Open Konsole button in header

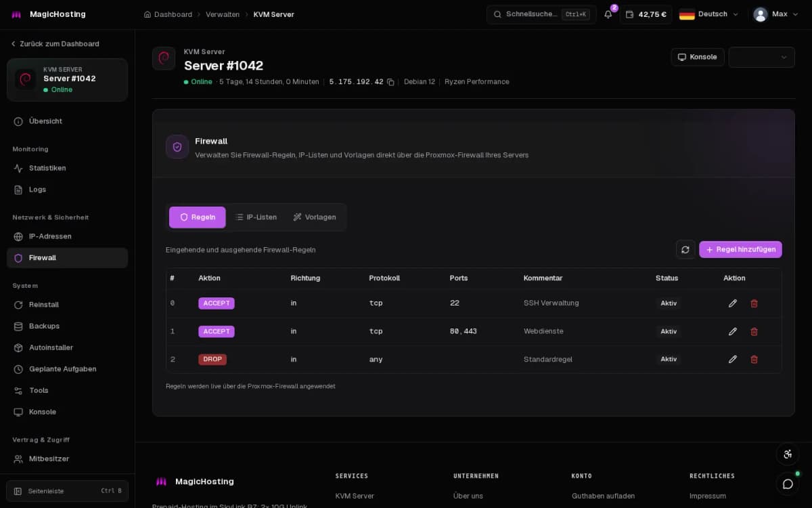click(x=698, y=57)
